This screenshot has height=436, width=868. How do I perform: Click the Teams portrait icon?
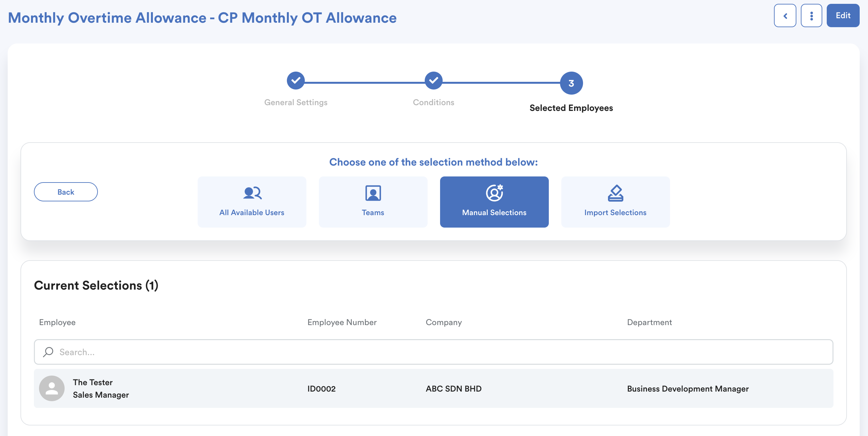(x=373, y=193)
